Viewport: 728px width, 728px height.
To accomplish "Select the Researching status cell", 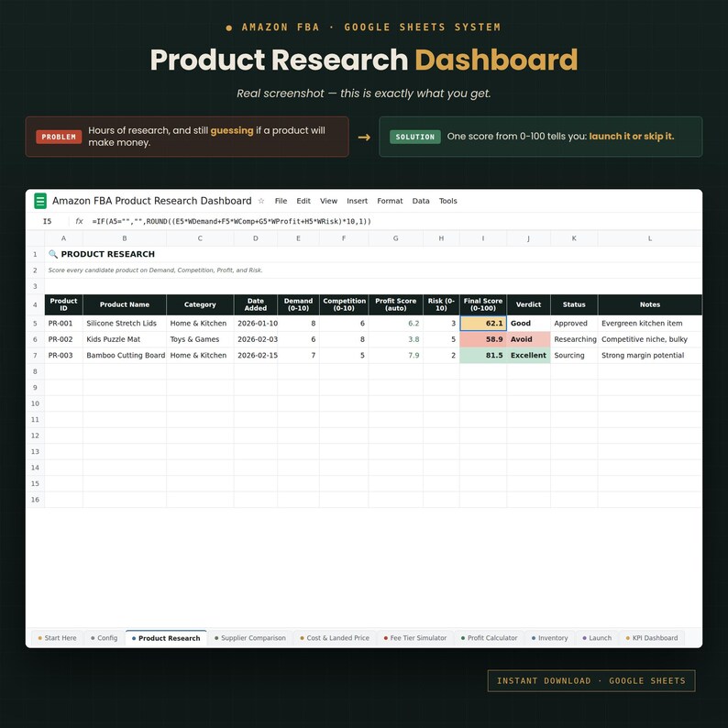I will click(574, 339).
